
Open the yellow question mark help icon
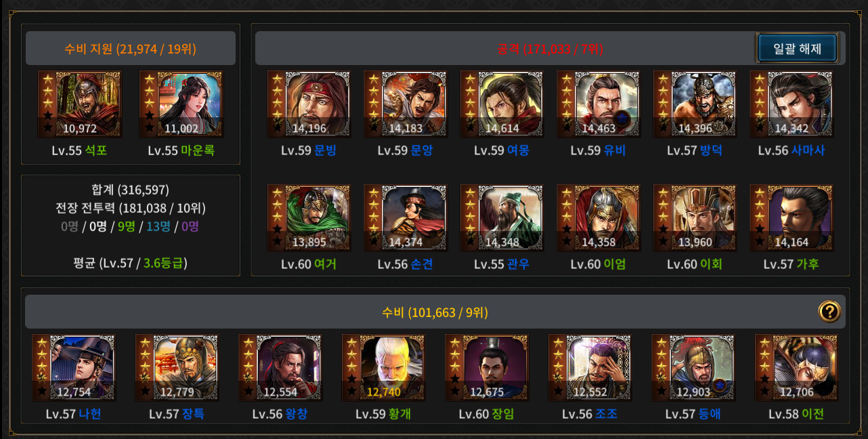(x=829, y=312)
